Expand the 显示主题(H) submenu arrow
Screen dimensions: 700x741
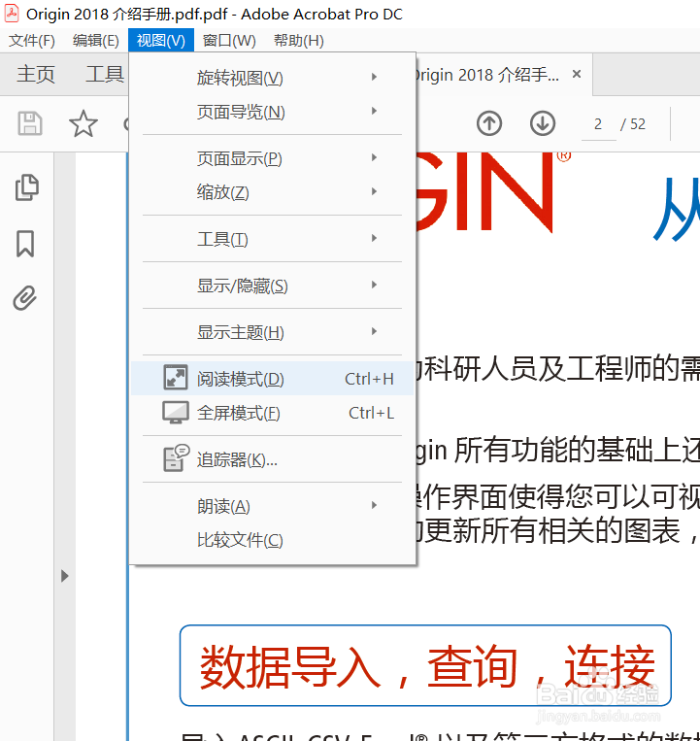(374, 331)
